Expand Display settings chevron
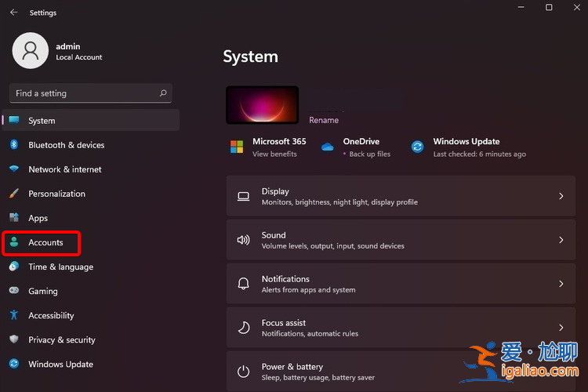This screenshot has height=392, width=588. (561, 196)
